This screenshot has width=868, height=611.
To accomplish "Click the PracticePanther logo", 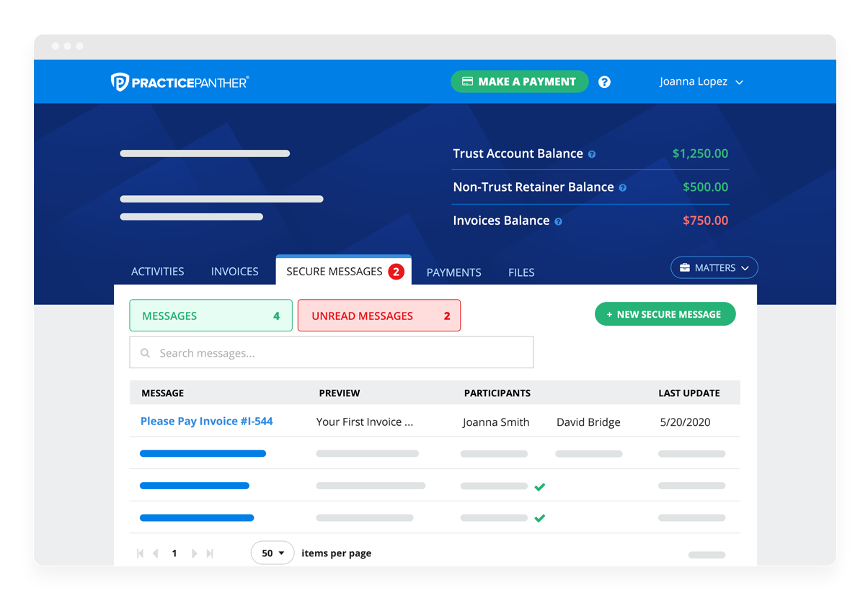I will pos(180,81).
